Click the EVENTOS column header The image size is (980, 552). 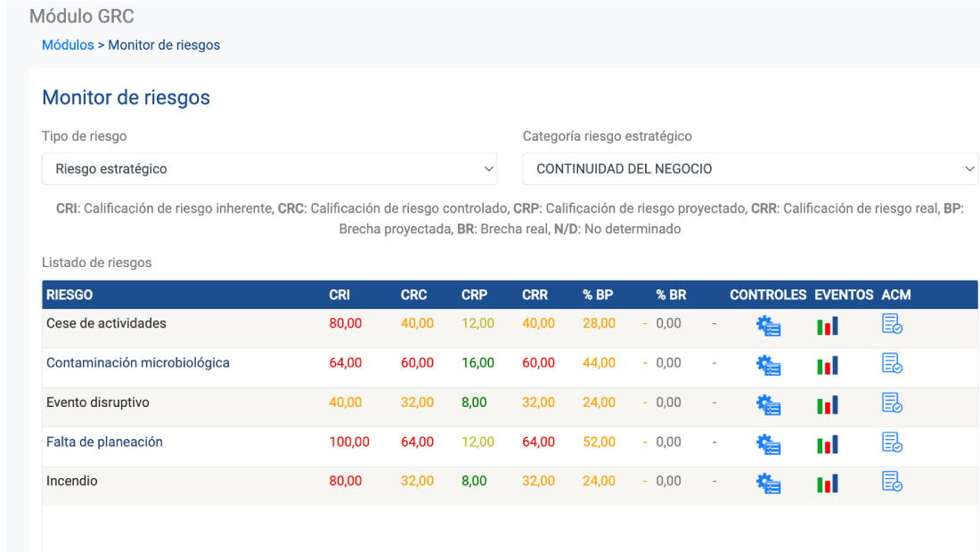coord(844,295)
